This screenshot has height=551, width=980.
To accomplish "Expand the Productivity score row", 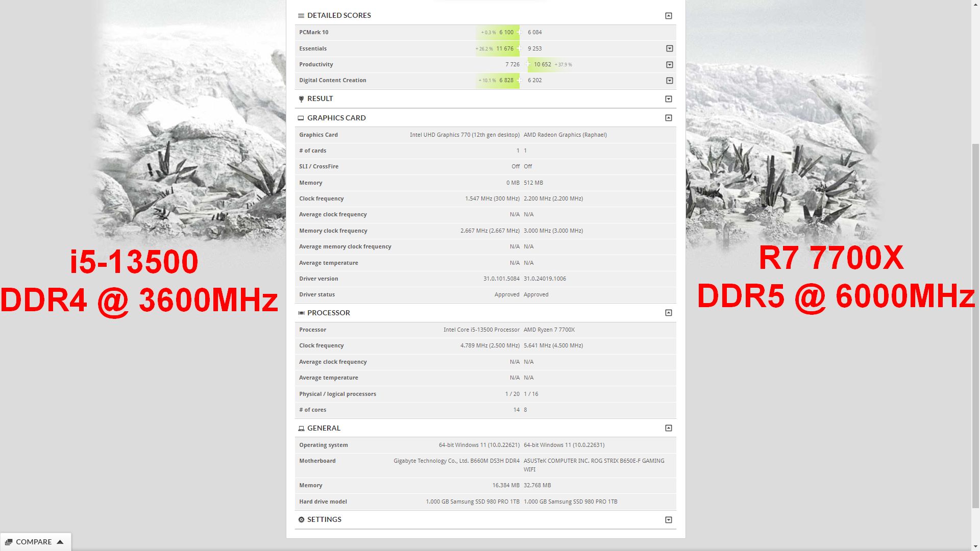I will [670, 65].
